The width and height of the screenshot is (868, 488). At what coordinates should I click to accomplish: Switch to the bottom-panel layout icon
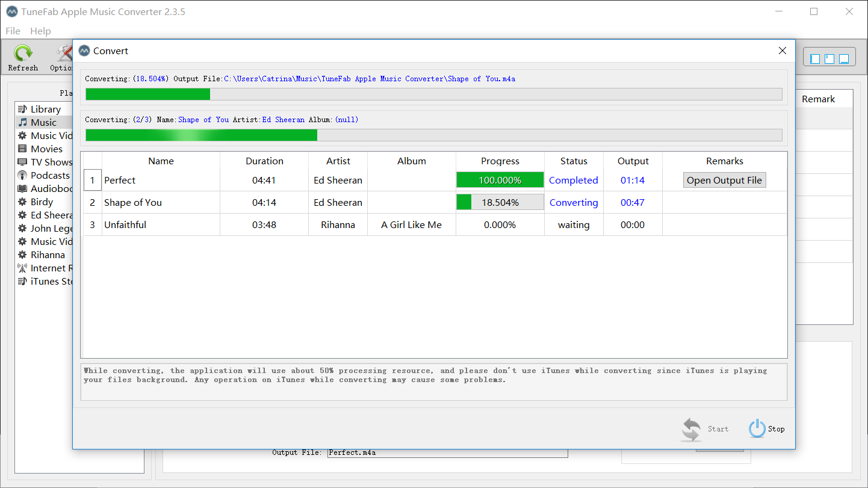(844, 58)
